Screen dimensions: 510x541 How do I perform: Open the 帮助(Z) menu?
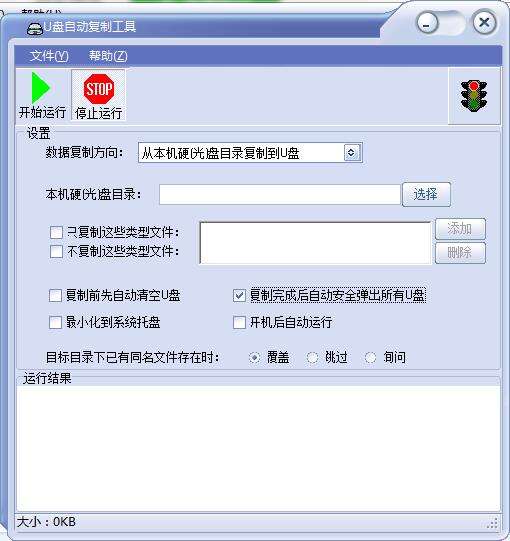108,56
